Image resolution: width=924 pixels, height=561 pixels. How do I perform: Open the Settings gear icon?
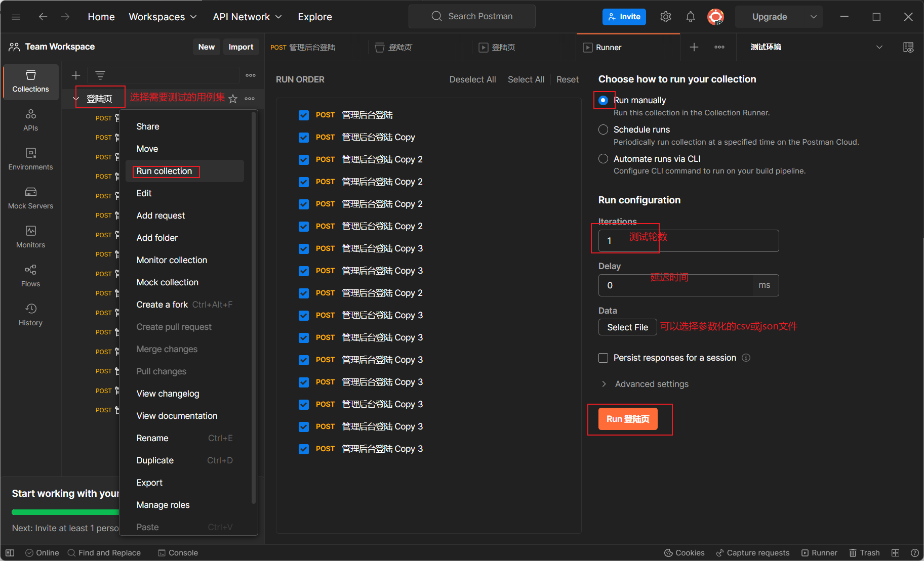[666, 17]
